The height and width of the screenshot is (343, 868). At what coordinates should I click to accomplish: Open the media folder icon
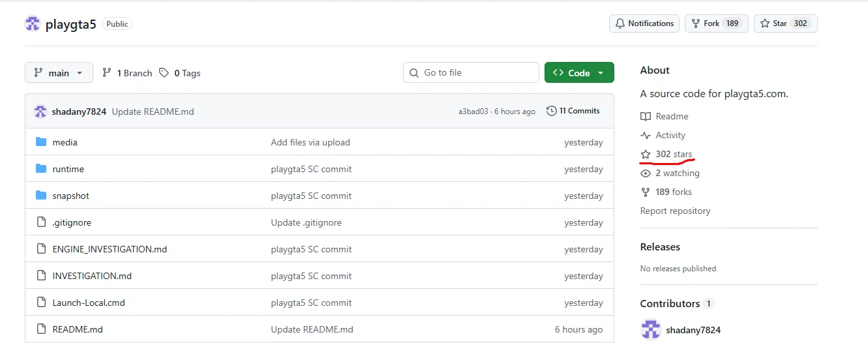point(41,142)
